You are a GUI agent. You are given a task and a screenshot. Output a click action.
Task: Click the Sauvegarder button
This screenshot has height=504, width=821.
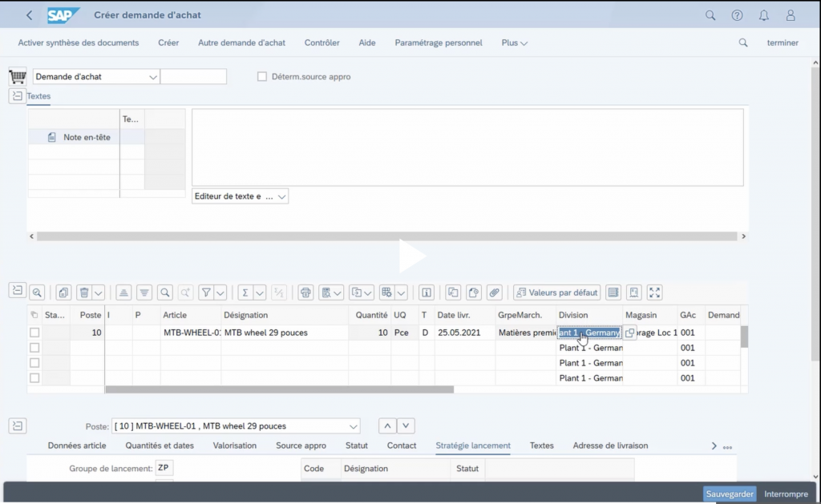(729, 494)
